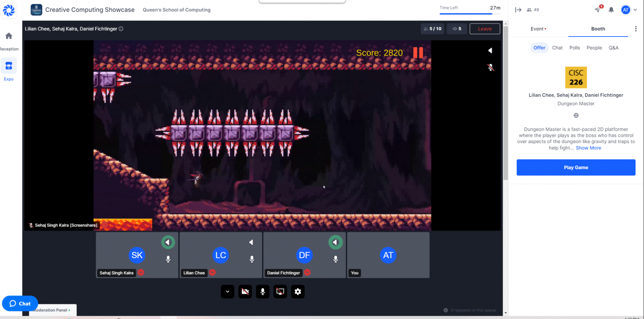The width and height of the screenshot is (644, 319).
Task: Open the three-dot menu beside the Booth tab
Action: (x=636, y=29)
